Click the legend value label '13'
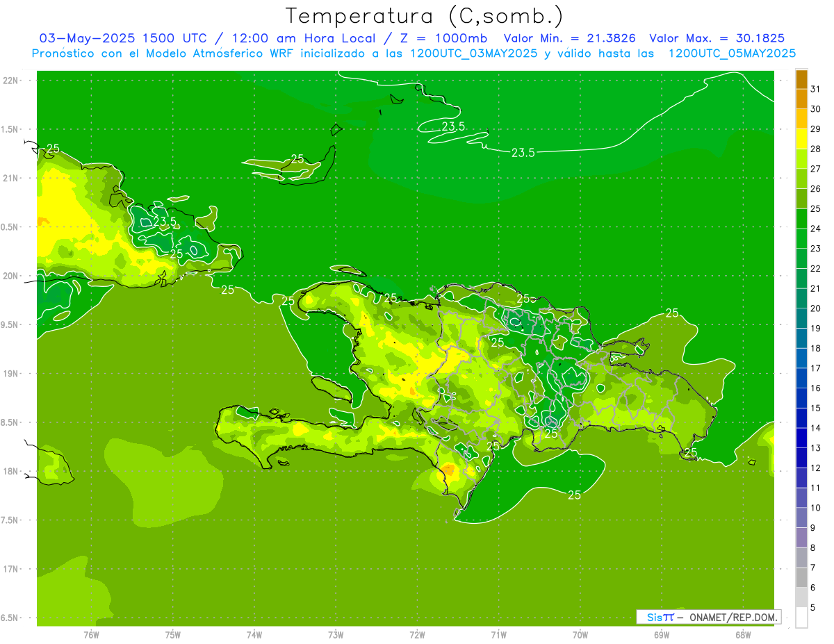Viewport: 834px width, 644px height. pyautogui.click(x=816, y=448)
